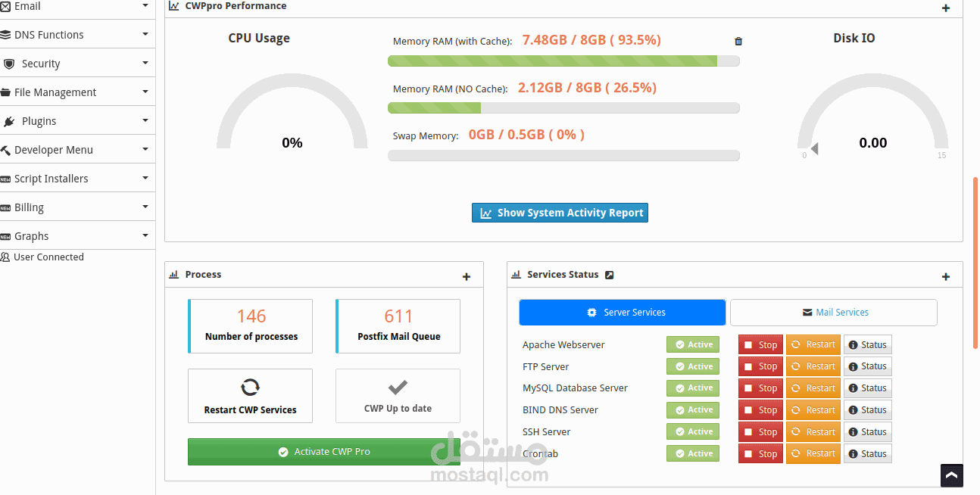Image resolution: width=980 pixels, height=495 pixels.
Task: Click the NEW badge beside Graphs
Action: click(x=5, y=237)
